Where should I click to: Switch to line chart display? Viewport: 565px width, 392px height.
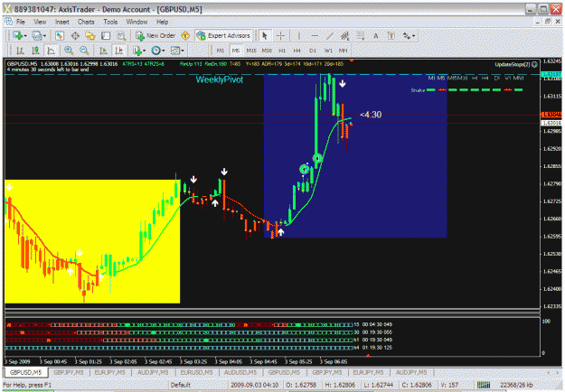(x=51, y=51)
